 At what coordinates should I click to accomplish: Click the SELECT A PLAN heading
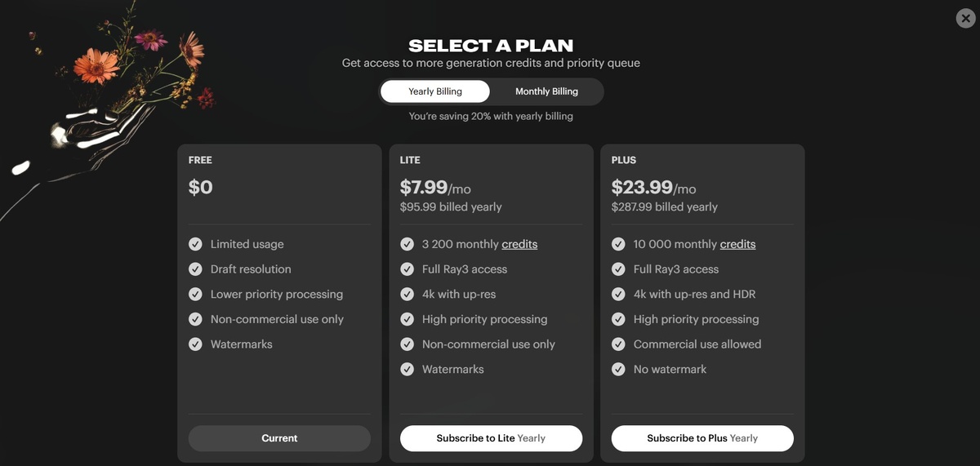[491, 46]
